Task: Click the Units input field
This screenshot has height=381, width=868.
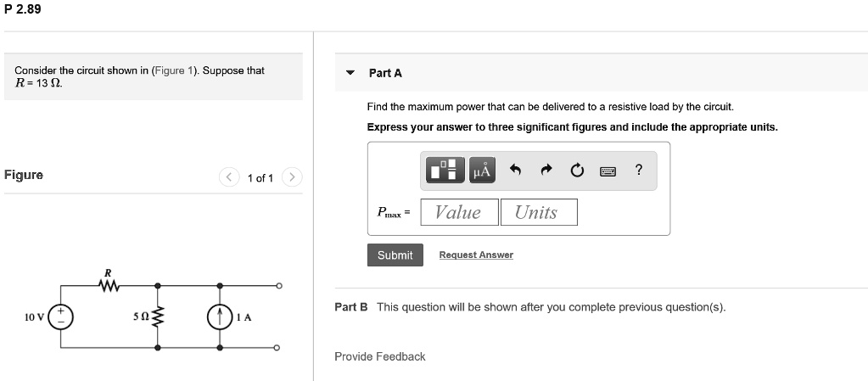Action: tap(539, 212)
